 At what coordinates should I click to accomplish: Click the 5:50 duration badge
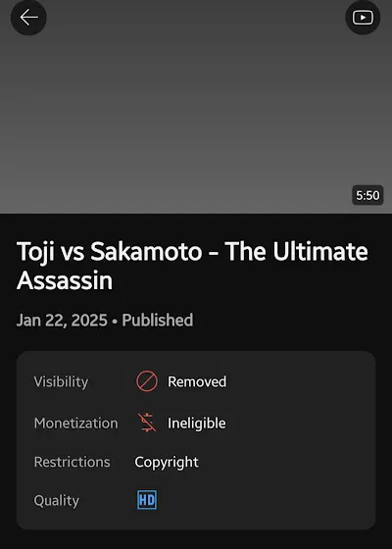coord(367,195)
